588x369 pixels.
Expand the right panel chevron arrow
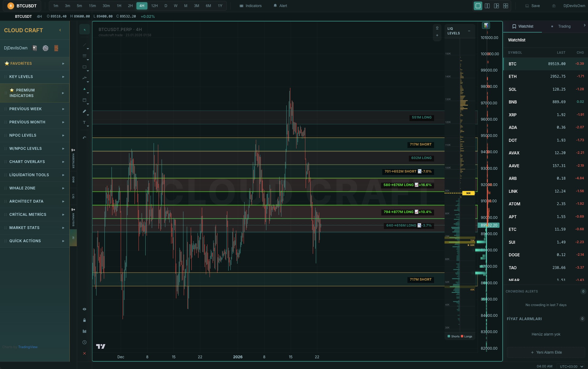[x=584, y=25]
